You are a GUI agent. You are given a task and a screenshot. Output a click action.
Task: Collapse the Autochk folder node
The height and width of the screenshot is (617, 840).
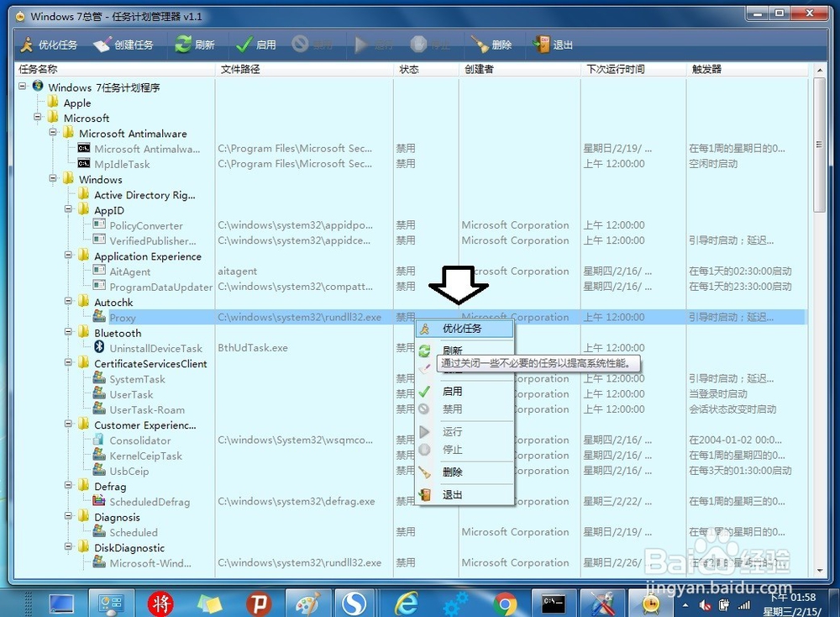(68, 301)
